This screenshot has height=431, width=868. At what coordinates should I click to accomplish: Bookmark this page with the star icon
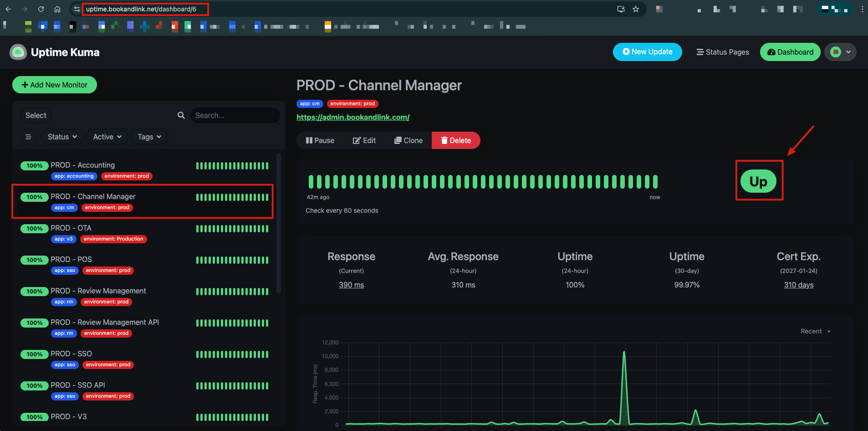[636, 9]
